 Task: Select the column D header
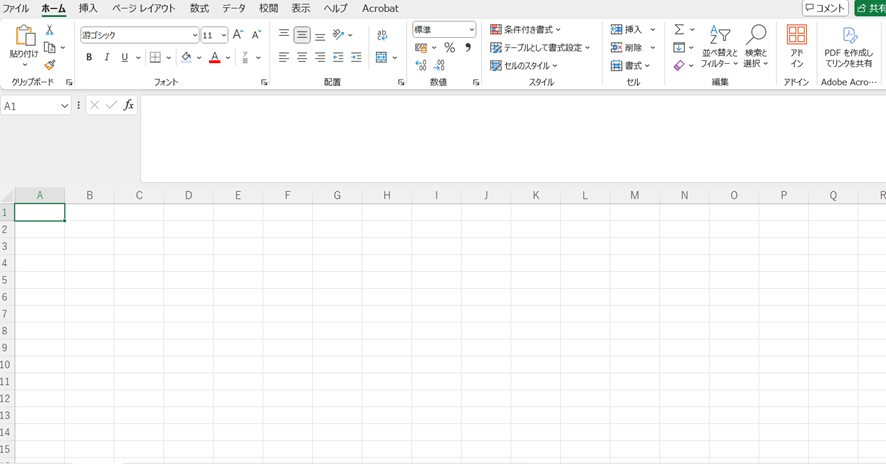point(188,195)
